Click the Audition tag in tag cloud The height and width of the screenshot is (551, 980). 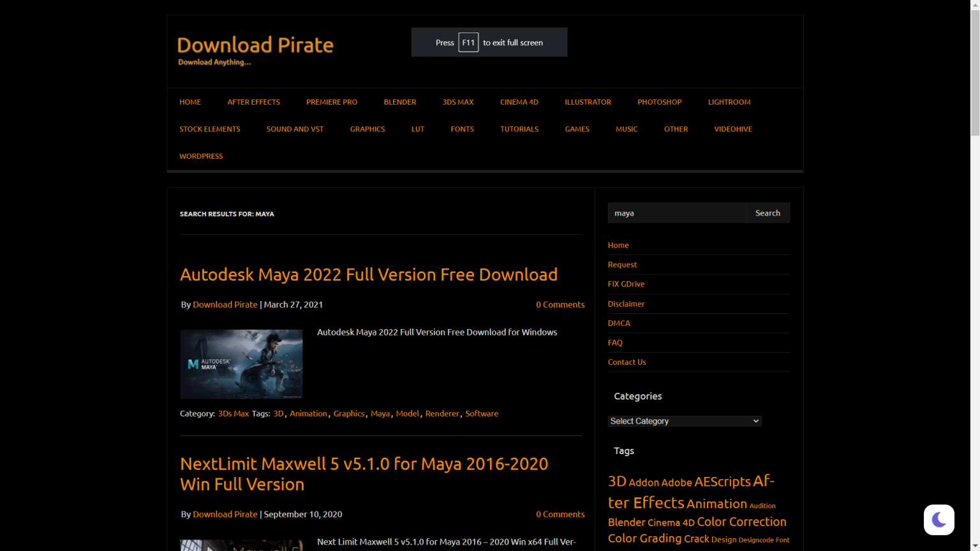pos(762,506)
